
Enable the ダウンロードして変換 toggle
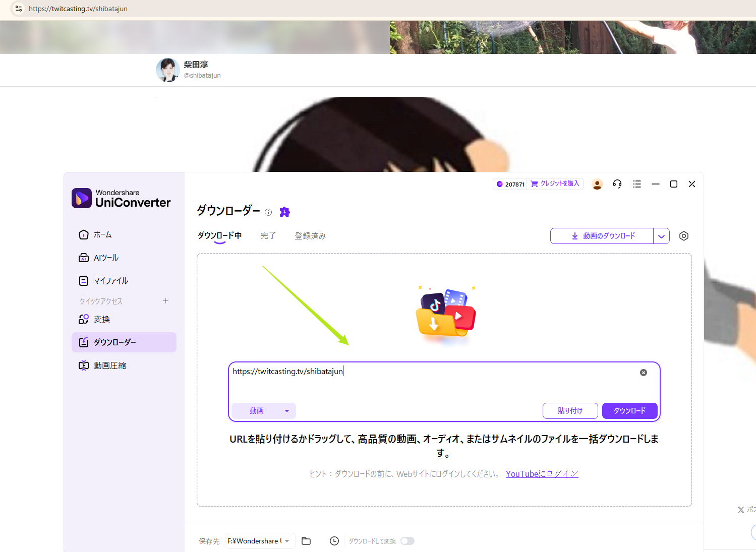[x=408, y=540]
